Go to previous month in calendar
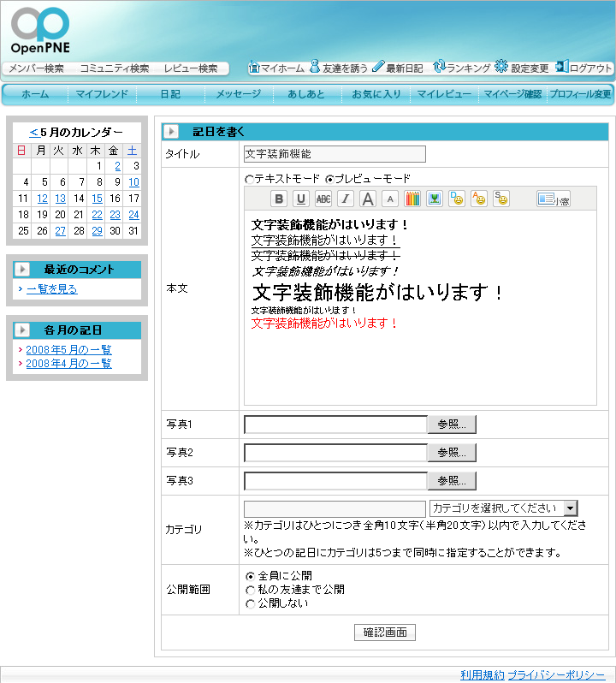 coord(33,133)
